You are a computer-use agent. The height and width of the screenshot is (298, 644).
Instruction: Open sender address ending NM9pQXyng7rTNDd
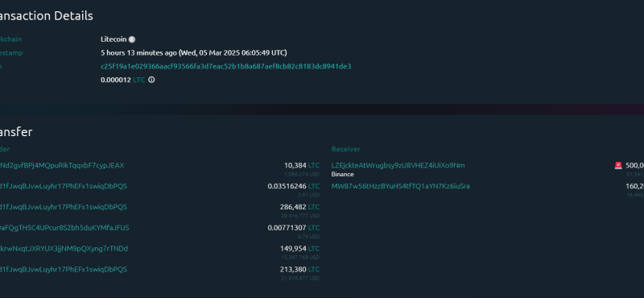pos(64,249)
